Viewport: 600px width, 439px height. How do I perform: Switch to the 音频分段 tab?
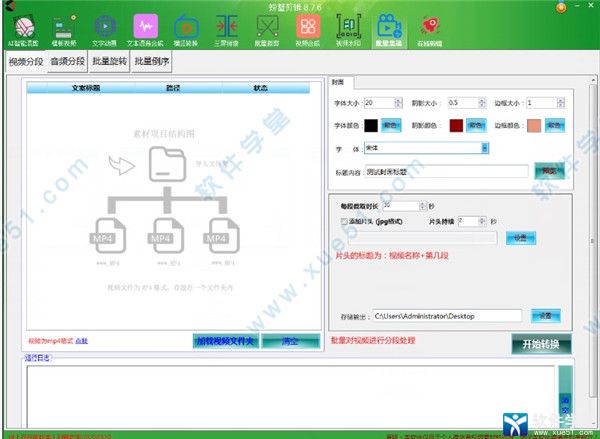coord(68,61)
